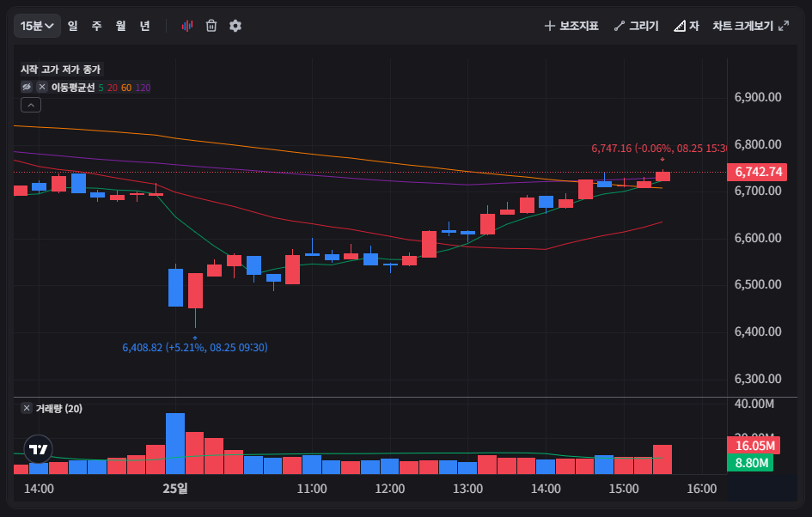Open chart settings with the gear icon
Screen dimensions: 812x517
tap(235, 26)
